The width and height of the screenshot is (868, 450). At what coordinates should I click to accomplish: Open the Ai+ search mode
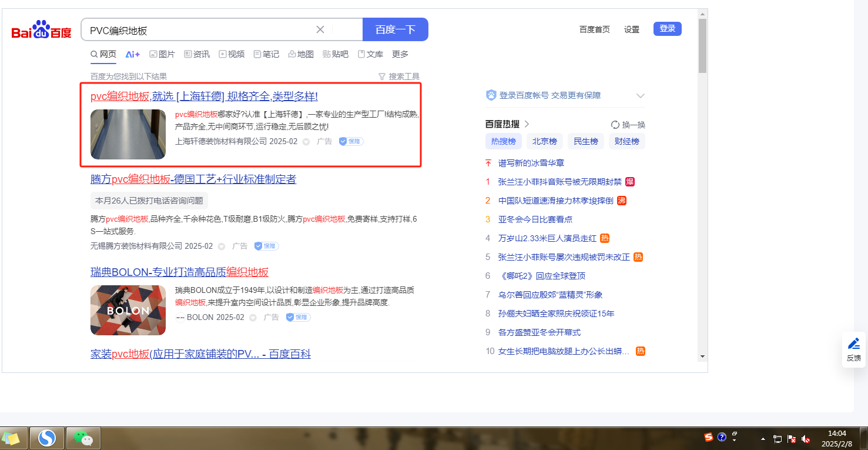133,54
